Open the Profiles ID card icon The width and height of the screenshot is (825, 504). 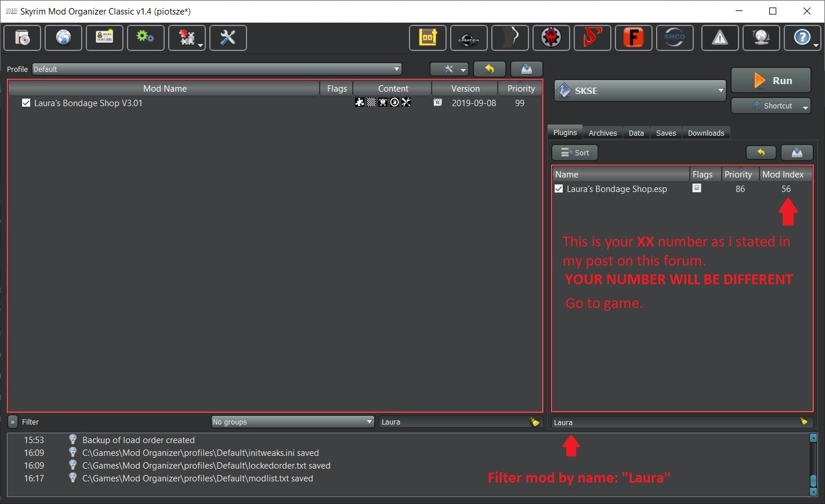click(x=104, y=38)
